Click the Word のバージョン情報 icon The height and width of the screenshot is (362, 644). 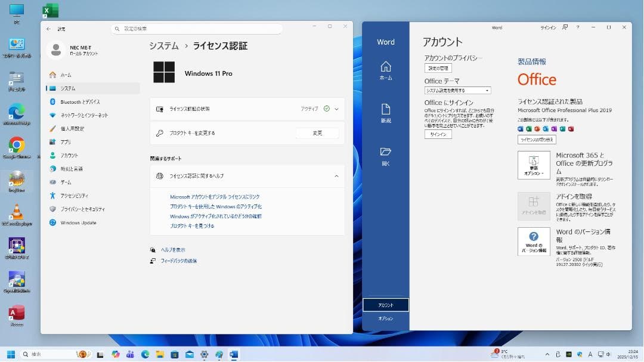pos(534,241)
